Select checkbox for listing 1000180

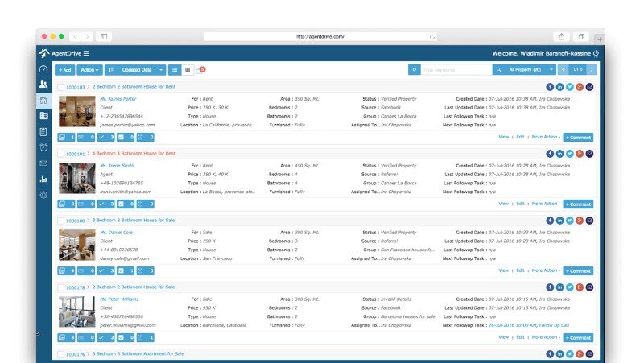click(x=60, y=220)
